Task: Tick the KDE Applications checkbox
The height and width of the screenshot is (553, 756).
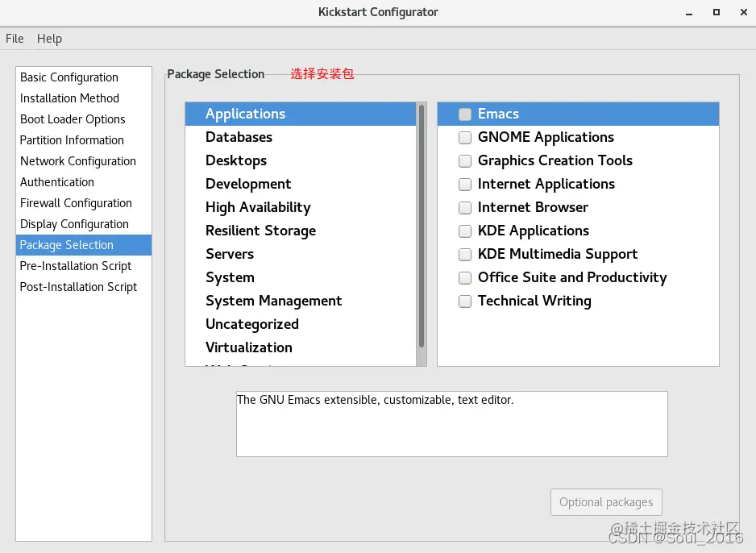Action: [x=465, y=231]
